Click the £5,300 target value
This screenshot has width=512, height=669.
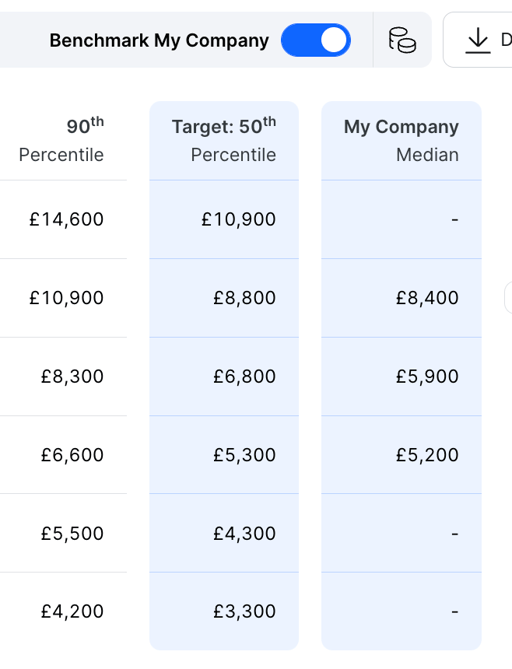tap(244, 455)
